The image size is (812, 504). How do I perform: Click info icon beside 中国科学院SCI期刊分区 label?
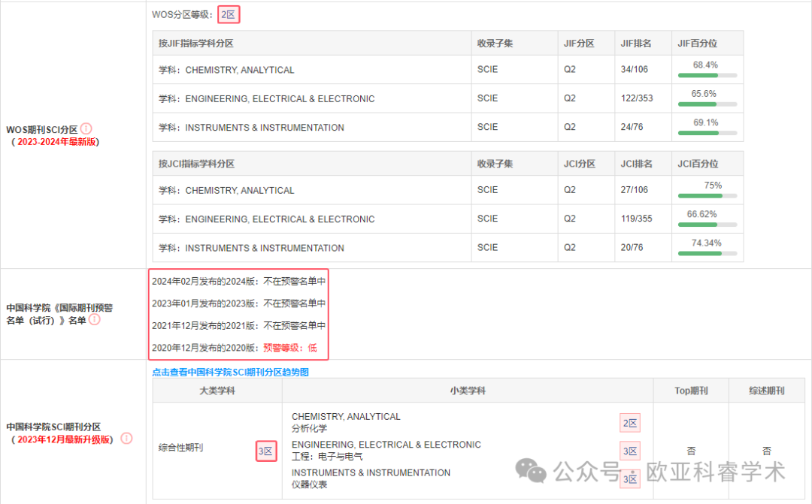126,439
